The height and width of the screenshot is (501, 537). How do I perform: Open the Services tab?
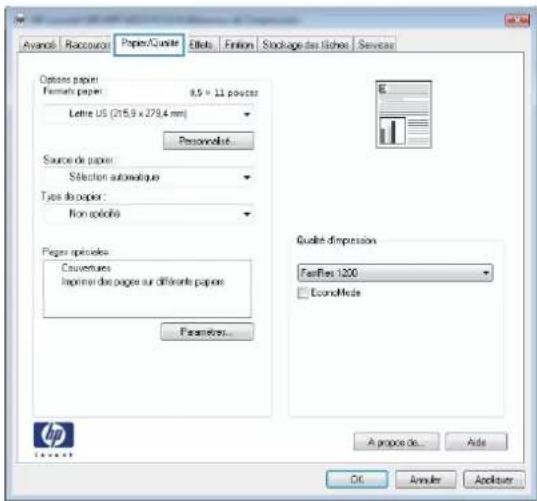(x=376, y=45)
